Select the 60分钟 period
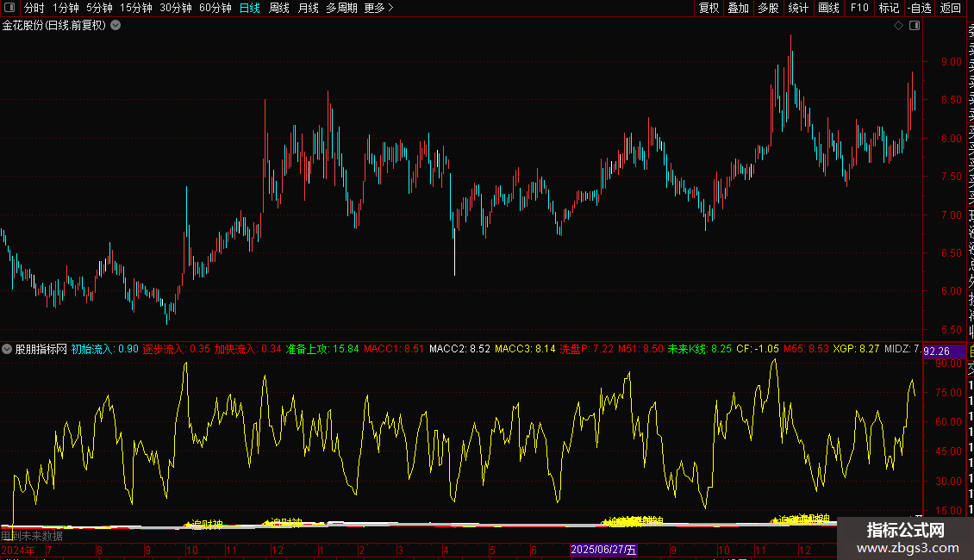This screenshot has width=974, height=560. point(215,8)
